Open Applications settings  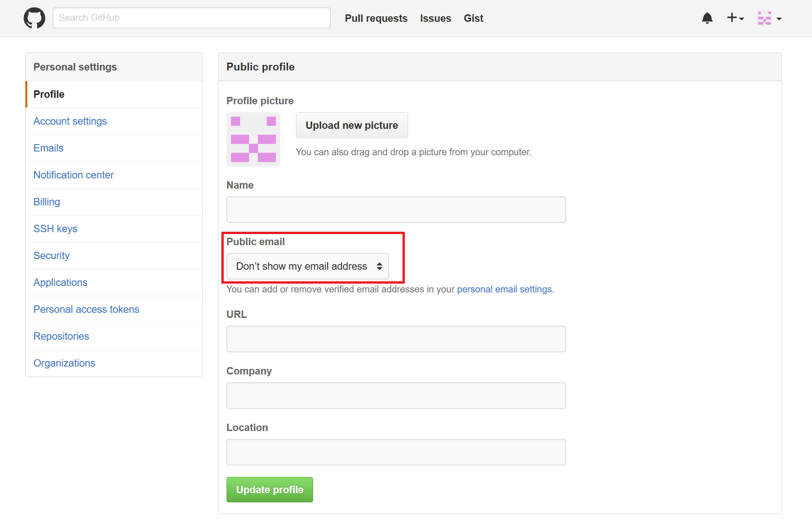pyautogui.click(x=114, y=282)
